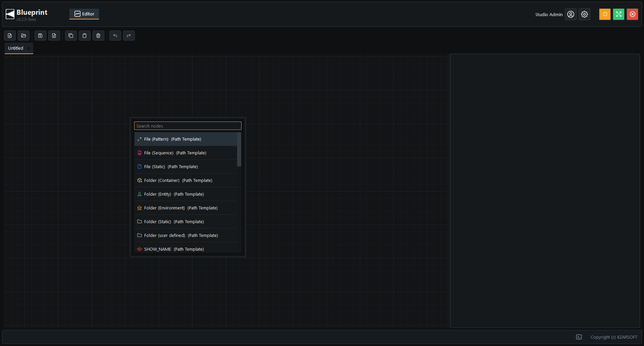The width and height of the screenshot is (644, 346).
Task: Paste using the clipboard icon
Action: tap(85, 36)
